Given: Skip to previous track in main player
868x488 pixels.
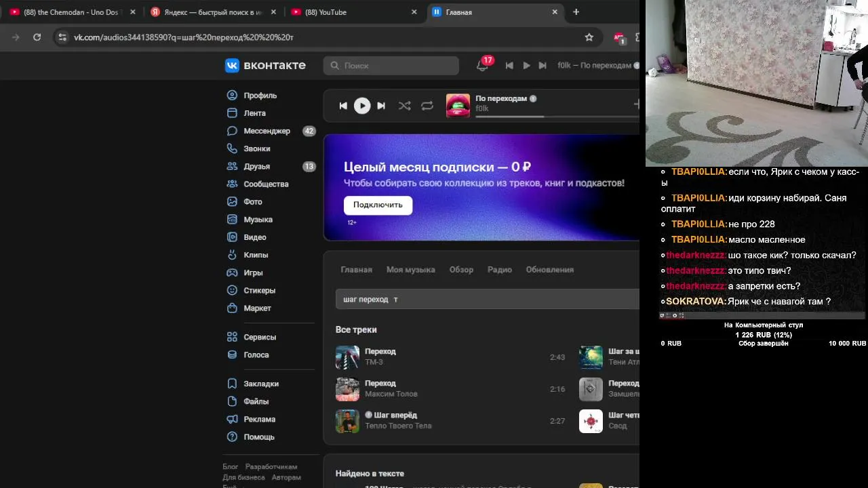Looking at the screenshot, I should [343, 106].
